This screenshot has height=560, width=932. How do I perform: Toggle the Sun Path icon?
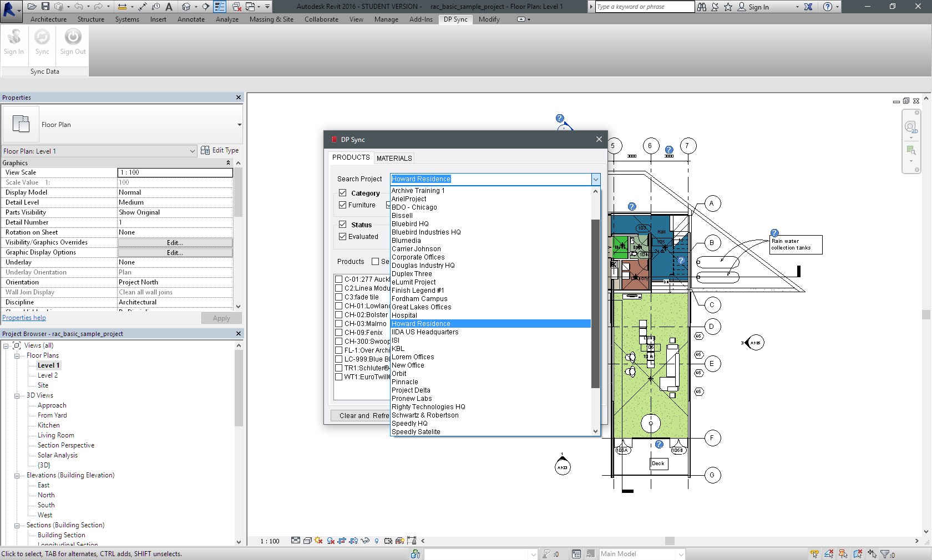(318, 541)
